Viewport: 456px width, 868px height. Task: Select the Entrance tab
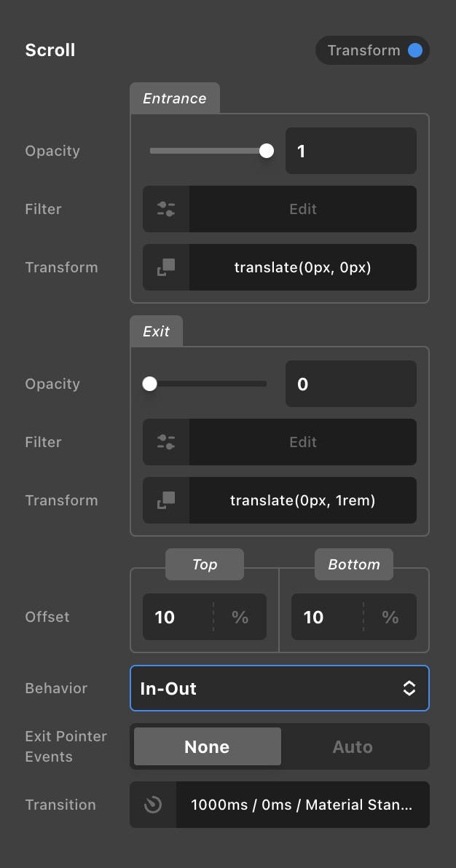[x=175, y=98]
